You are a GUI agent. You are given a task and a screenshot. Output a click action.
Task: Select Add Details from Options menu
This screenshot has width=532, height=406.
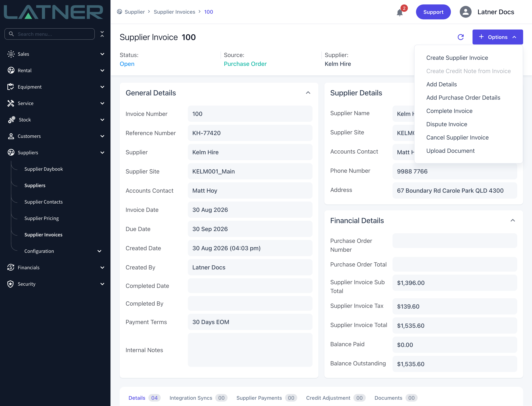tap(441, 84)
